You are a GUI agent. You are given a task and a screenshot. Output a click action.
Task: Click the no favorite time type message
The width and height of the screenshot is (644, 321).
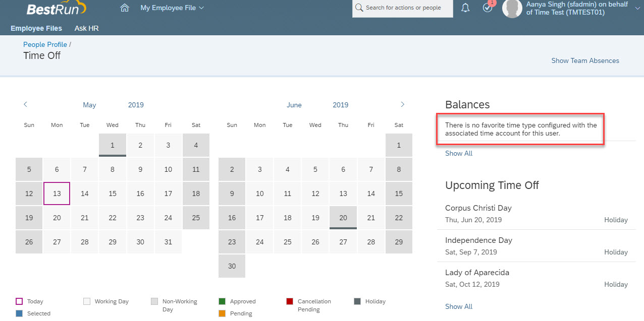tap(521, 129)
